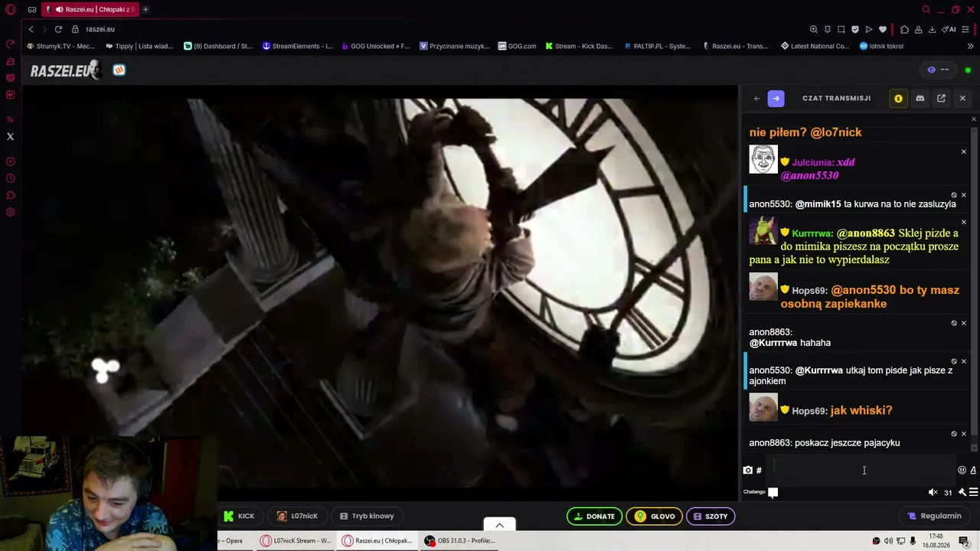
Task: Open the L07nicK channel button
Action: point(297,516)
